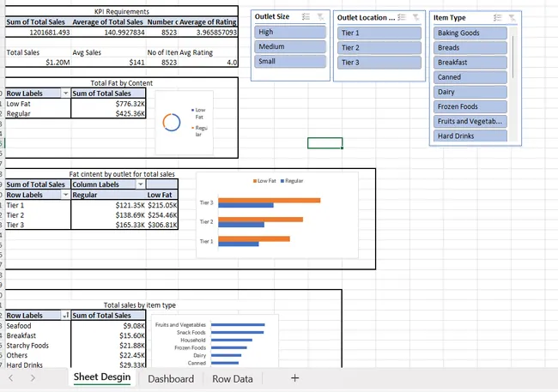Select Canned item type

470,77
